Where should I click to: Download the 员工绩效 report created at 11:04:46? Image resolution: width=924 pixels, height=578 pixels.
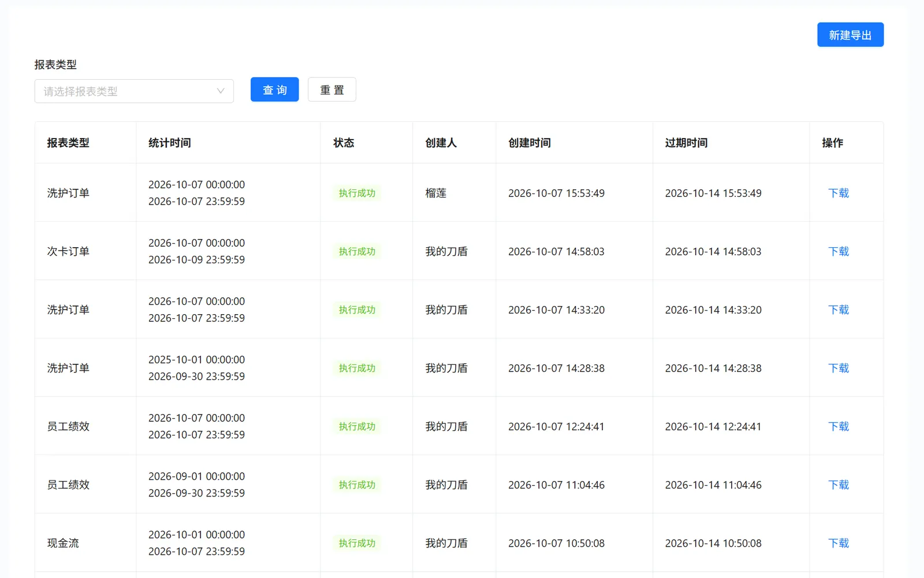839,484
